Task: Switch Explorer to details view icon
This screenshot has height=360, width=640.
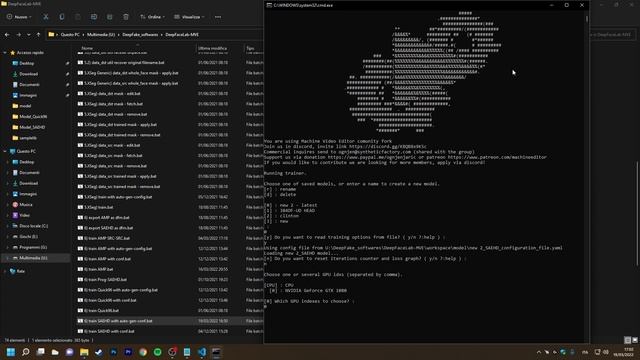Action: click(628, 340)
